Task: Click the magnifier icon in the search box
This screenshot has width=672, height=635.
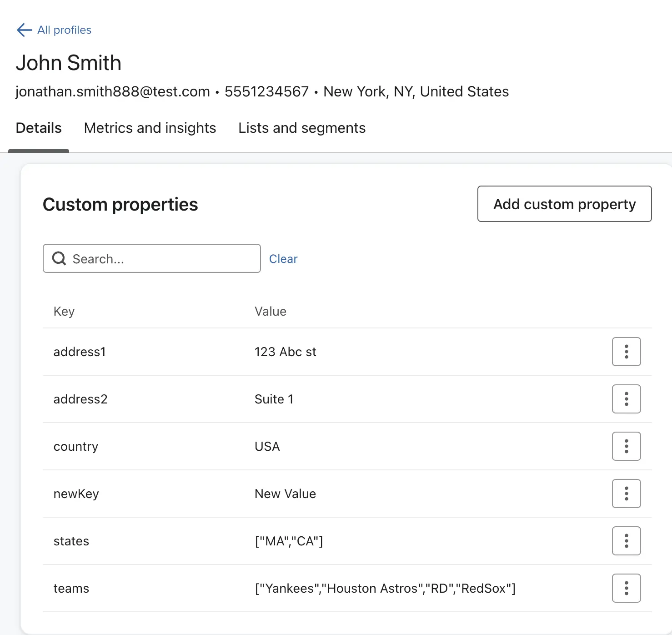Action: click(x=59, y=259)
